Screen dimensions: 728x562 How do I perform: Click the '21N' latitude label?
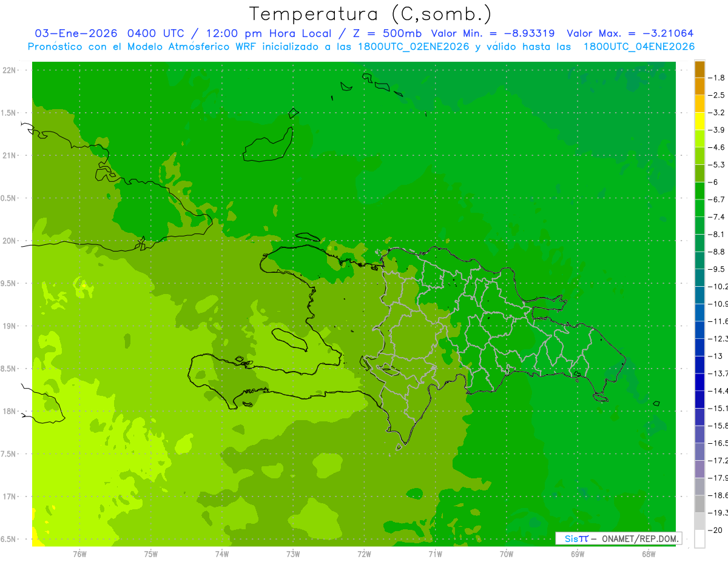point(9,155)
